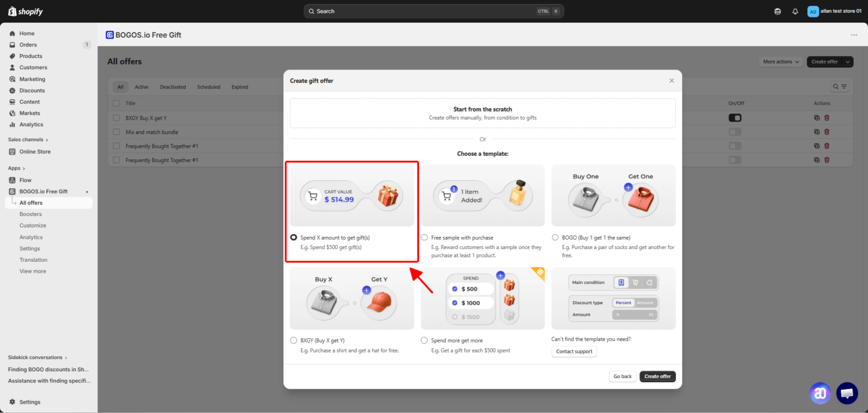The width and height of the screenshot is (868, 413).
Task: Check the BXGY Buy X get Y row checkbox
Action: click(x=116, y=118)
